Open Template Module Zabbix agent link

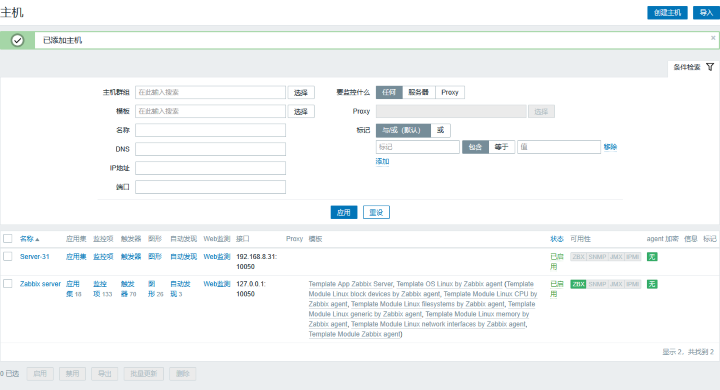354,334
